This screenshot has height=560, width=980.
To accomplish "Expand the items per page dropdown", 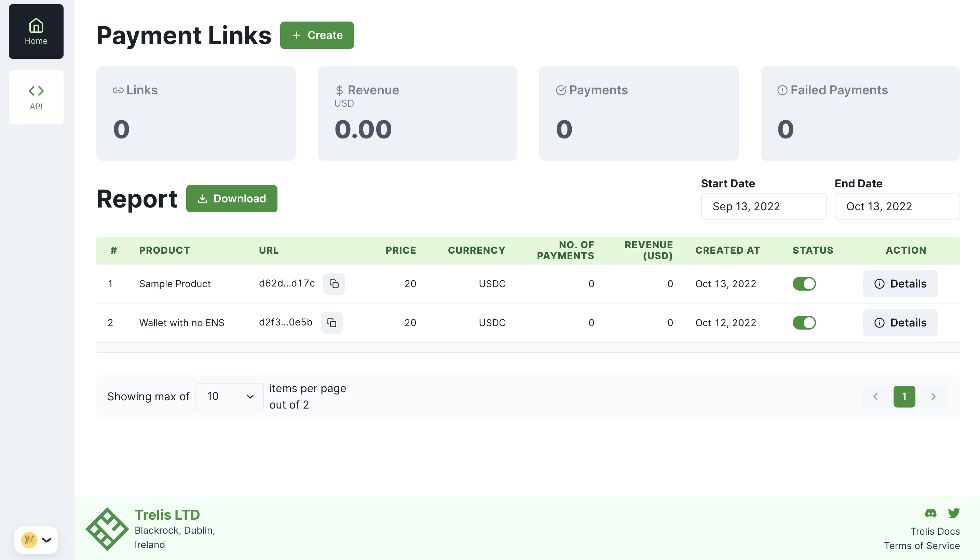I will click(229, 397).
